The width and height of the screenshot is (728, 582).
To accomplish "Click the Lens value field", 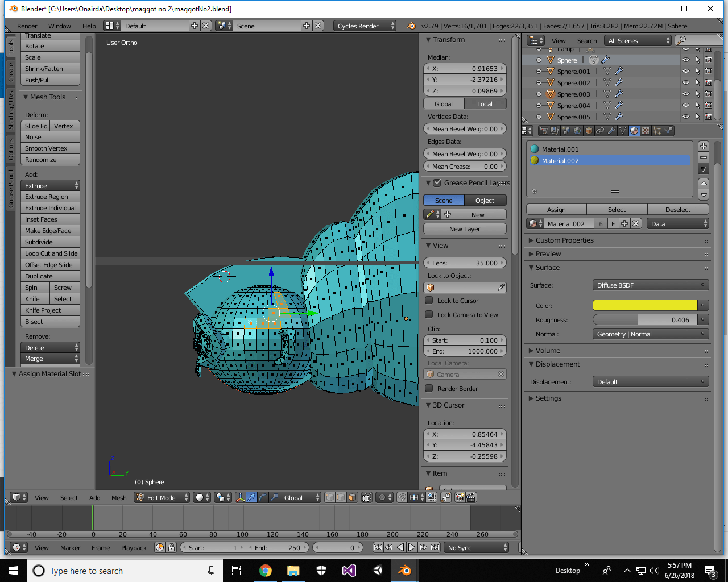I will (465, 263).
